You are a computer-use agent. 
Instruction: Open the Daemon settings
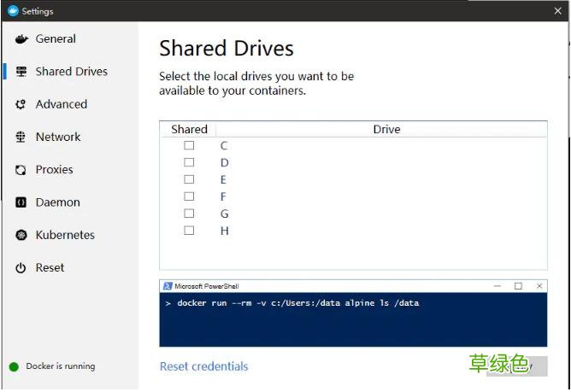(58, 202)
